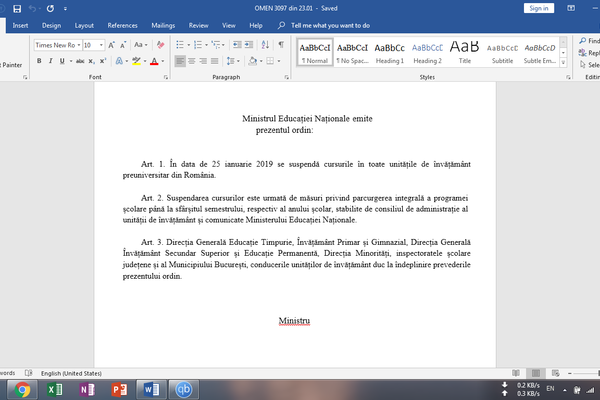This screenshot has width=600, height=400.
Task: Open Excel from the taskbar
Action: (x=55, y=390)
